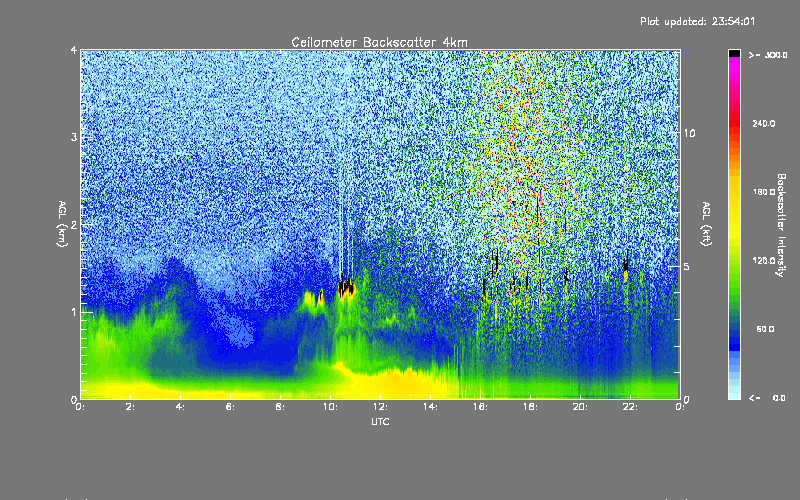Click the "240.0" colorbar label
Image resolution: width=800 pixels, height=500 pixels.
click(764, 124)
